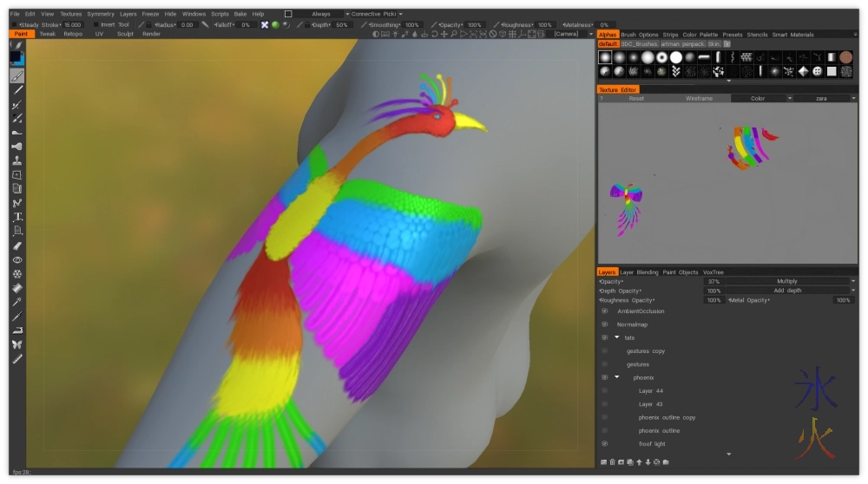Enable the Invert Tool checkbox
Screen dimensions: 868x484
point(96,25)
